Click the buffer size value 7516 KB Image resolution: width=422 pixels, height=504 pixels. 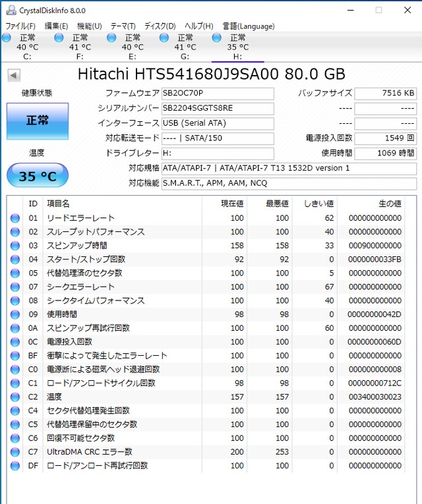click(386, 94)
